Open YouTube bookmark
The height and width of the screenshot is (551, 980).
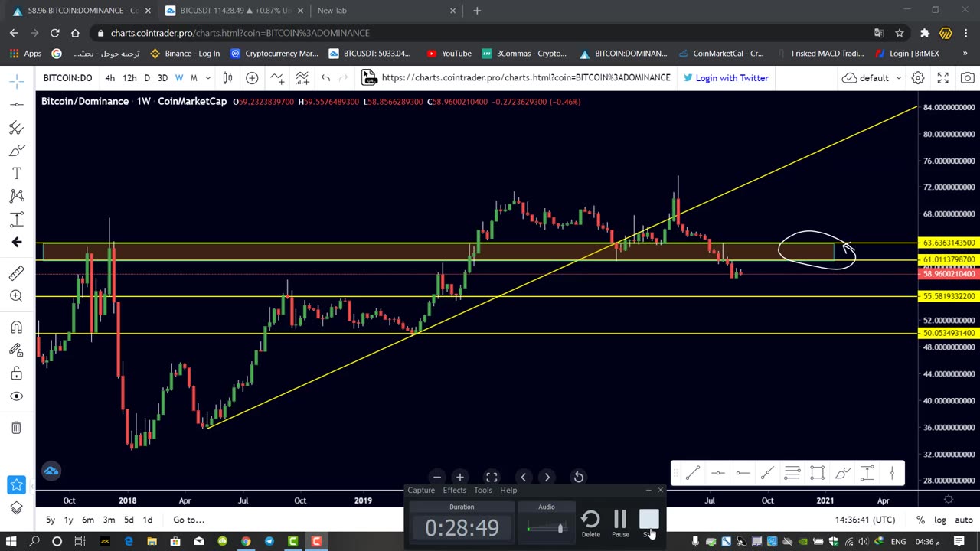(449, 54)
